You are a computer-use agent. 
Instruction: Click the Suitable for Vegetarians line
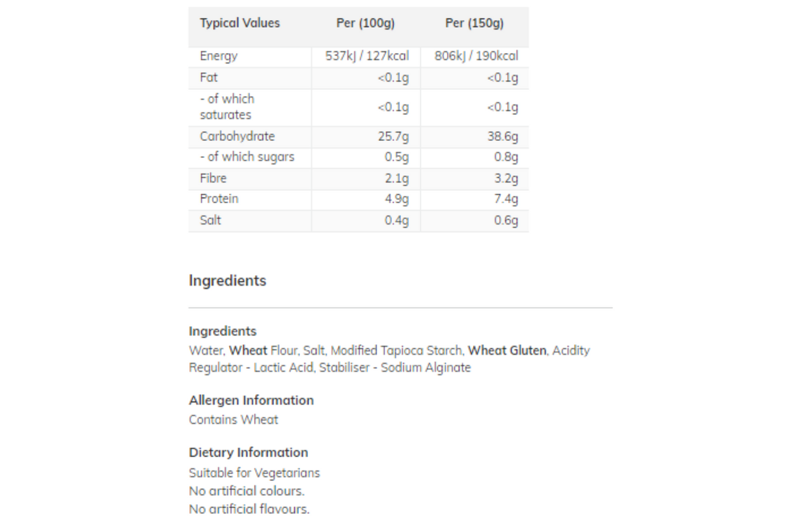tap(254, 473)
